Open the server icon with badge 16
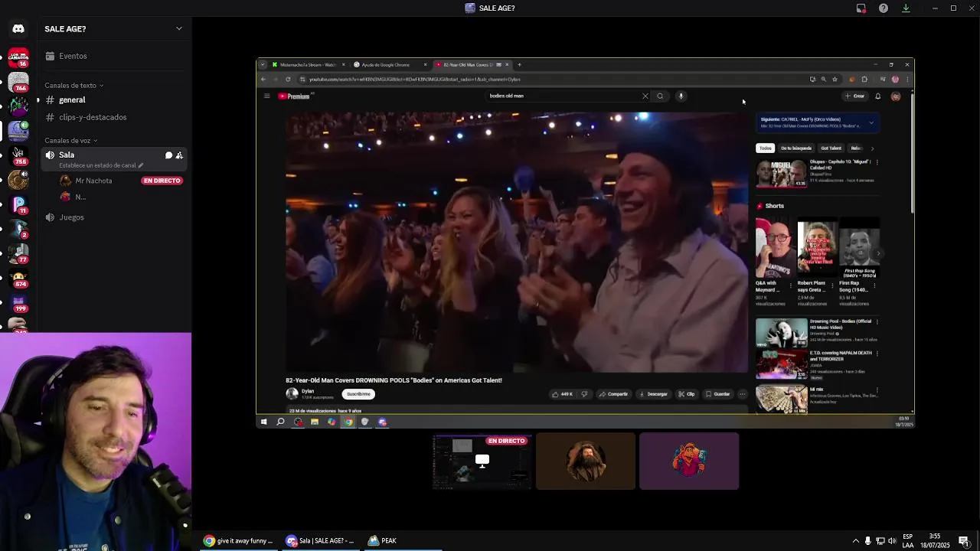Viewport: 980px width, 551px height. [18, 57]
